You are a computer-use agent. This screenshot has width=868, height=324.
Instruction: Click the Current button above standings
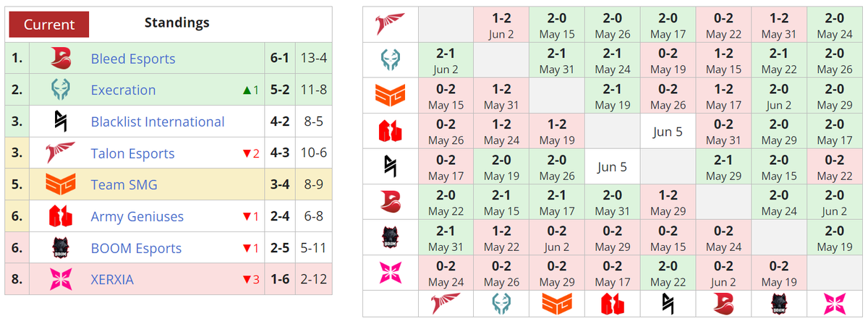[48, 24]
